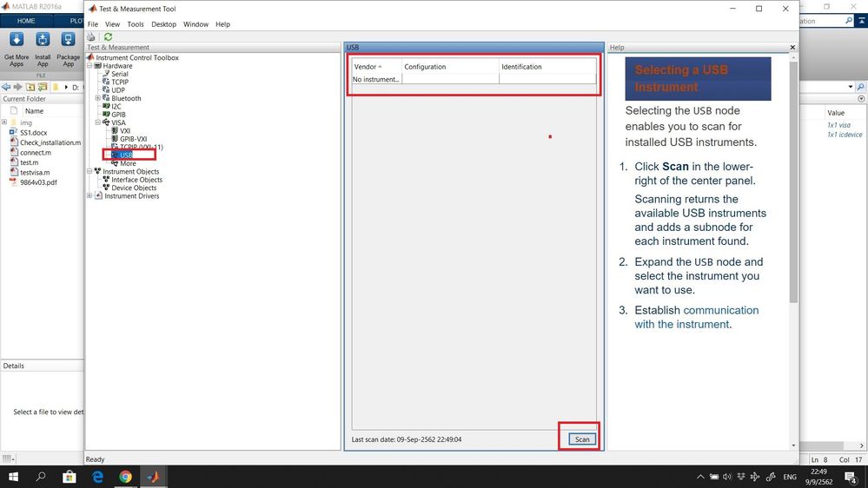Click Get More Apps in the MATLAB window

pyautogui.click(x=17, y=49)
